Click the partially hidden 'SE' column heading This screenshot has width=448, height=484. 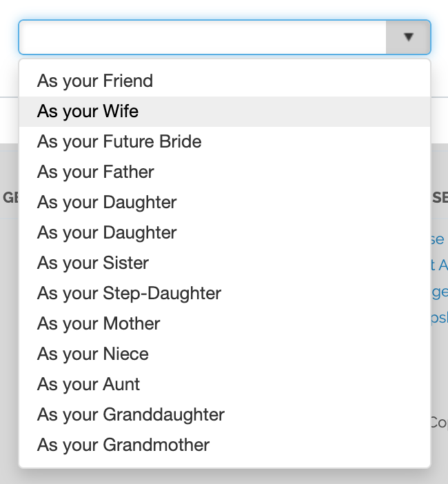tap(440, 198)
